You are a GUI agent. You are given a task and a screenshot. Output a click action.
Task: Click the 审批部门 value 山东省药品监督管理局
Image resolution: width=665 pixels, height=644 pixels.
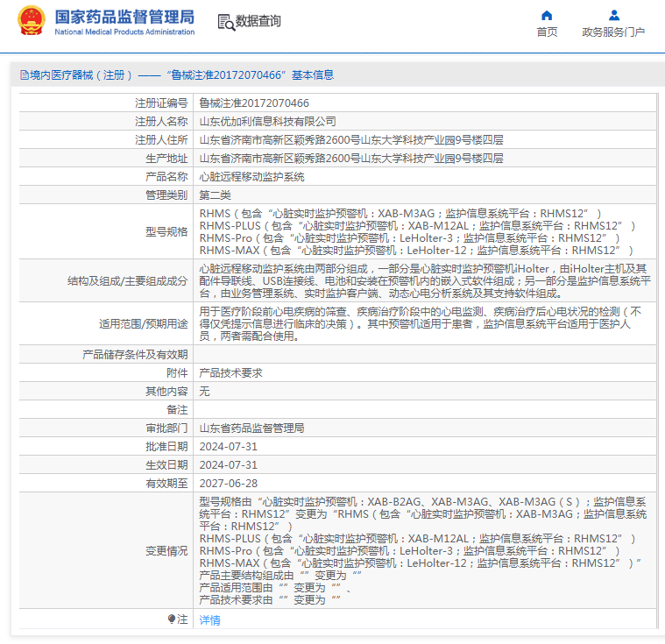click(x=252, y=428)
